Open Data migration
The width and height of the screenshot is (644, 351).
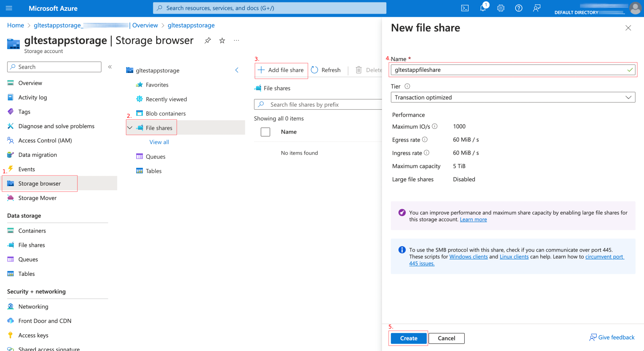(38, 155)
